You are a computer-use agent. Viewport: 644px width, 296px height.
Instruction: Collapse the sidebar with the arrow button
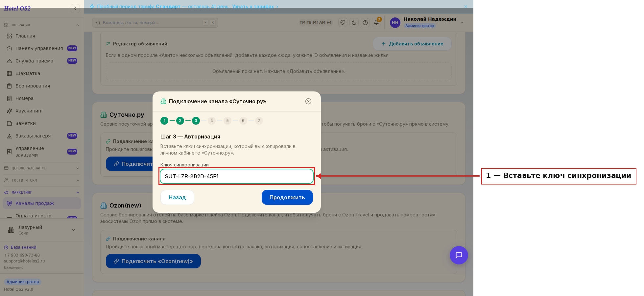click(75, 9)
